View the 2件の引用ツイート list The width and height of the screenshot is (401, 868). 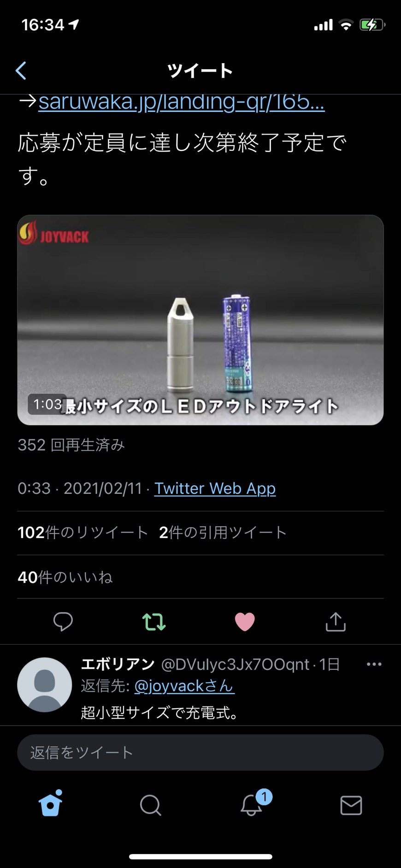click(x=223, y=533)
